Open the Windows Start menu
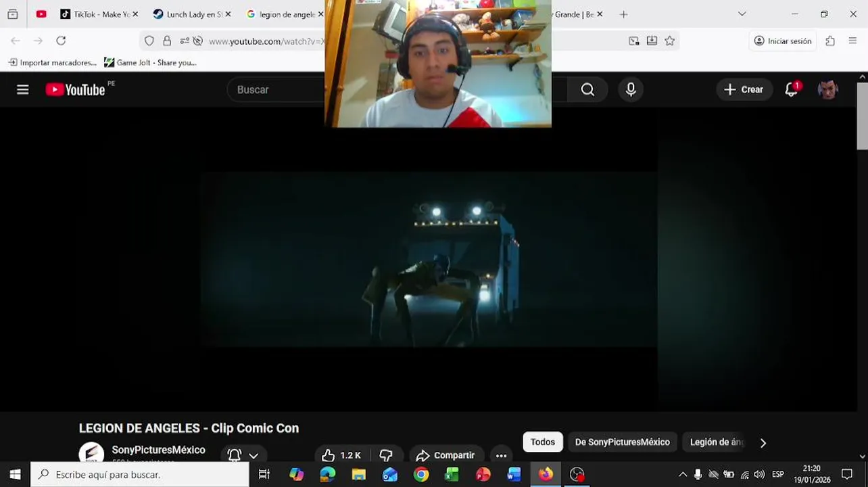Viewport: 868px width, 487px height. pyautogui.click(x=15, y=474)
